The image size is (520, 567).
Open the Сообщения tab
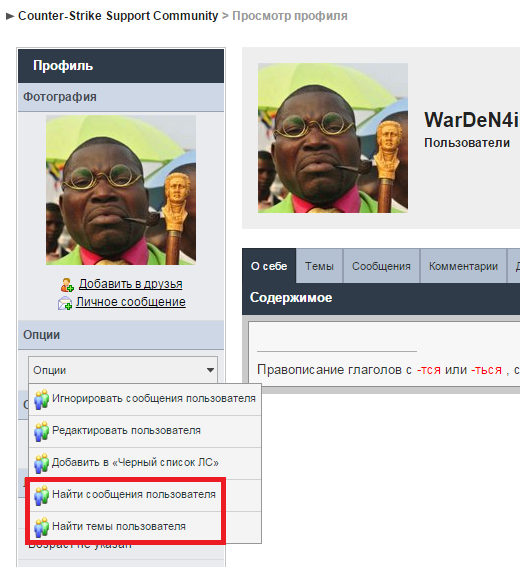point(381,266)
